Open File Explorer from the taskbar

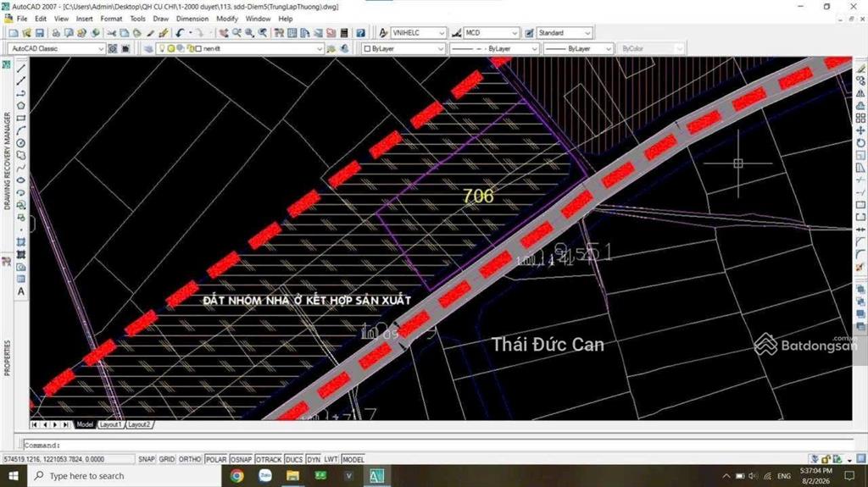292,476
